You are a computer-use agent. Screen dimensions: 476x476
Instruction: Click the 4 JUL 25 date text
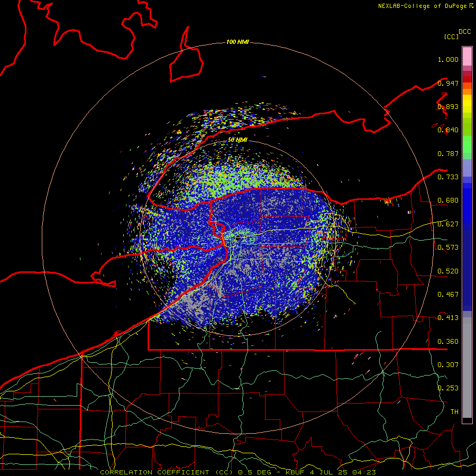click(328, 472)
